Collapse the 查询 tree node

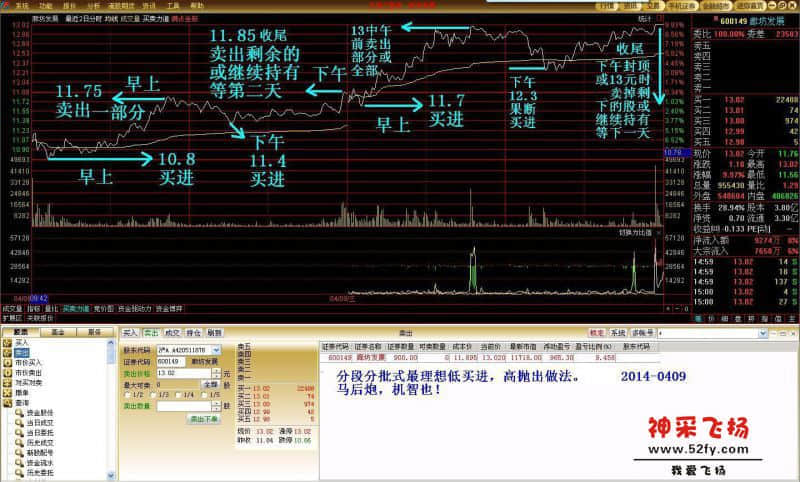[x=4, y=402]
